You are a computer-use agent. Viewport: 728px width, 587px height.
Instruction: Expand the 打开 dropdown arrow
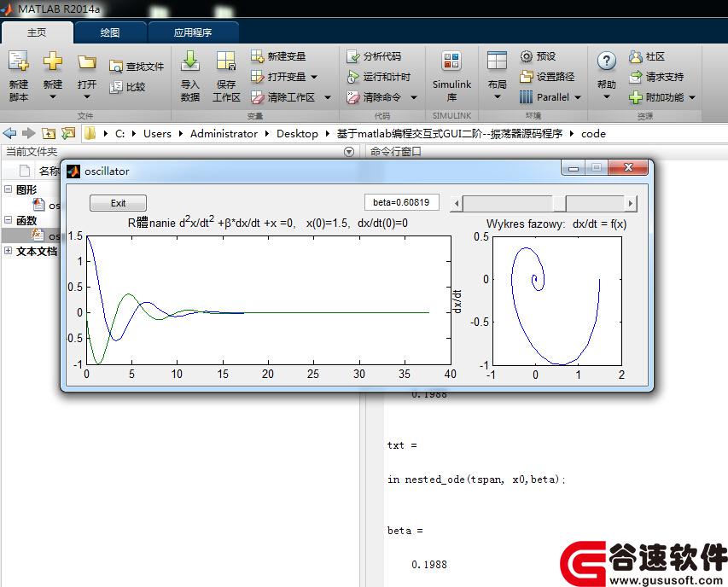87,97
